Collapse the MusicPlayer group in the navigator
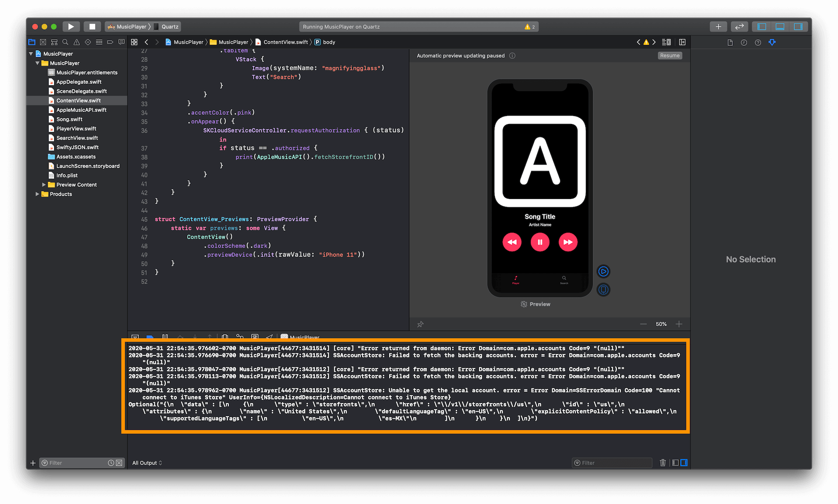The height and width of the screenshot is (504, 838). click(38, 63)
